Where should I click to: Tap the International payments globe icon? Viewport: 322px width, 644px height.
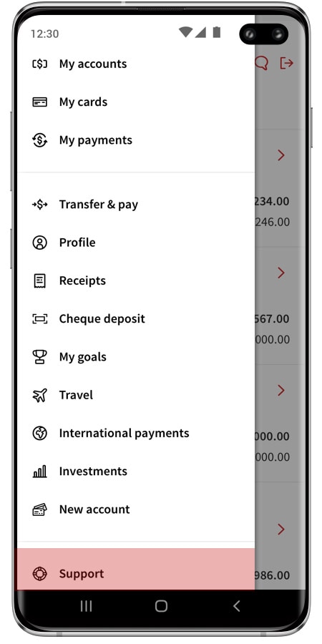tap(40, 434)
